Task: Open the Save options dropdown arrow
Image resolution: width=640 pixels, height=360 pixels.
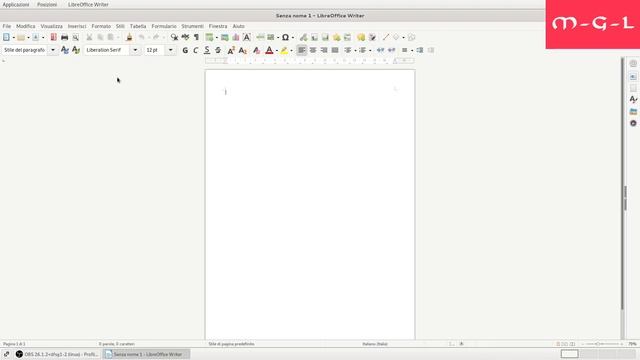Action: [x=43, y=38]
